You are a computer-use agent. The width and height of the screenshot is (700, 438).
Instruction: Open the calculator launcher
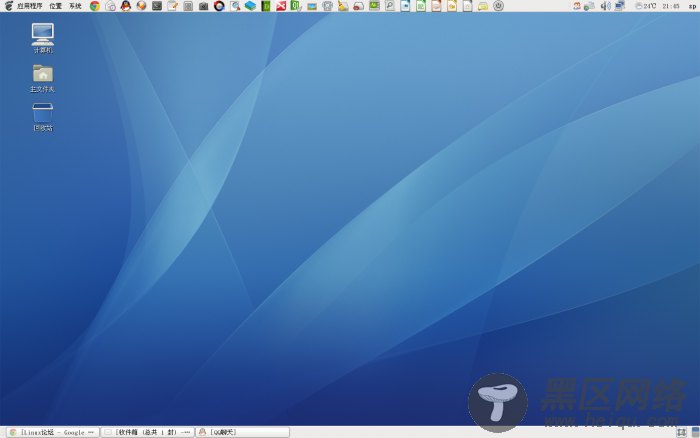tap(188, 6)
